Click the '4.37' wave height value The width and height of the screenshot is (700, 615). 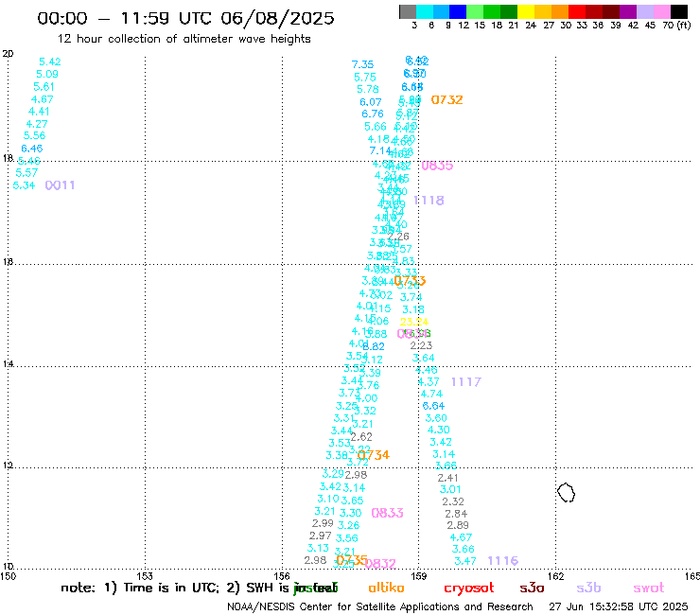click(x=429, y=382)
